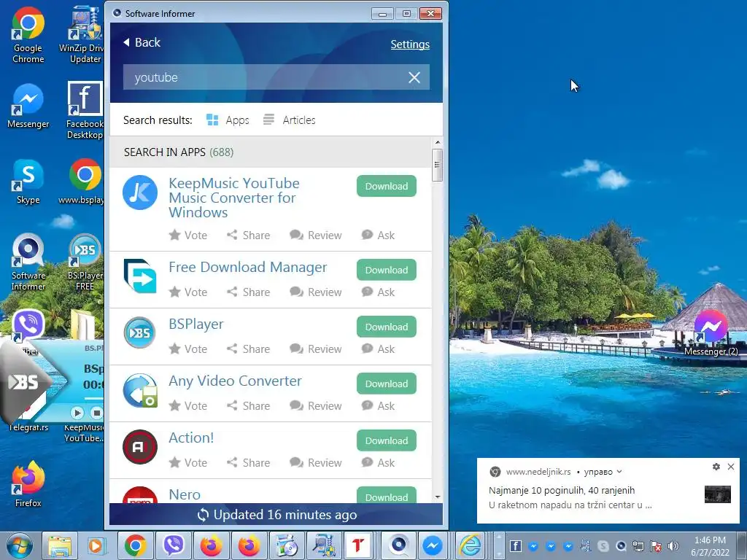Click the Windows Start button
This screenshot has height=560, width=747.
(x=20, y=545)
